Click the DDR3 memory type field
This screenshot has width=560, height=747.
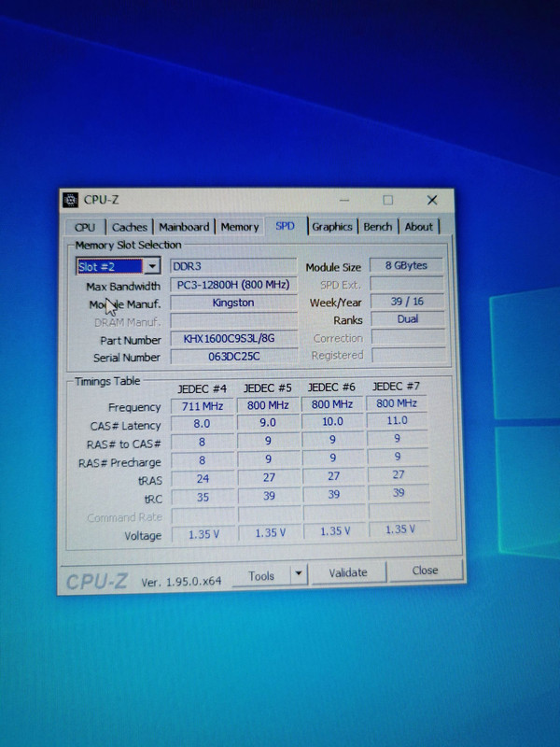pyautogui.click(x=233, y=266)
